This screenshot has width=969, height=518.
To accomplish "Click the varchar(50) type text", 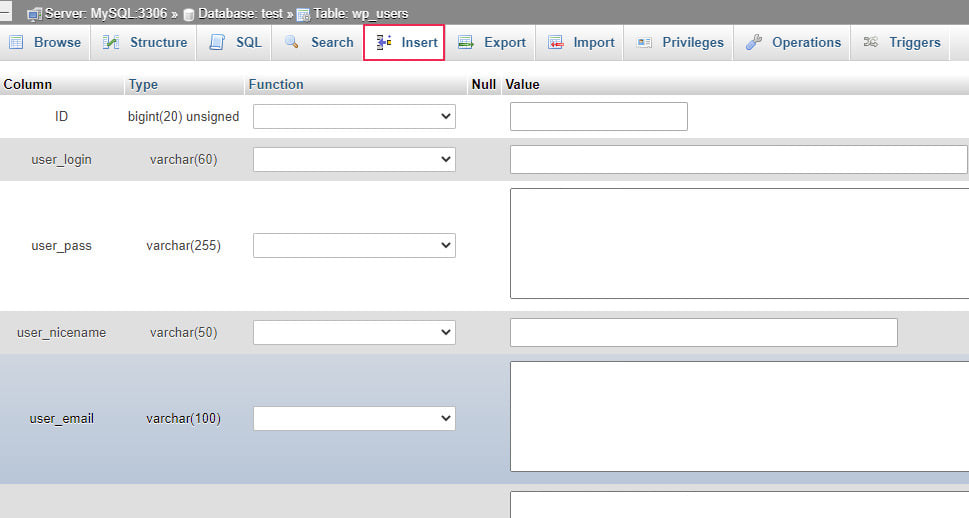I will click(184, 333).
